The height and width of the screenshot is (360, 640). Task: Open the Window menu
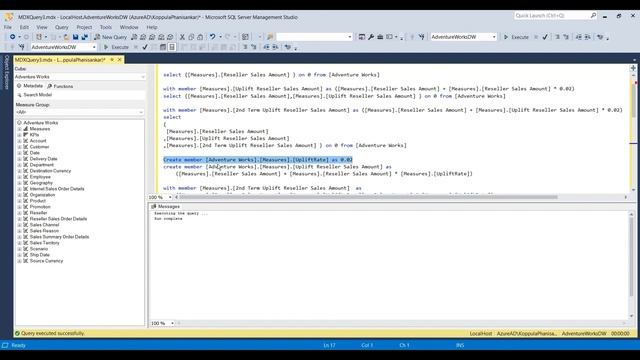click(x=129, y=27)
